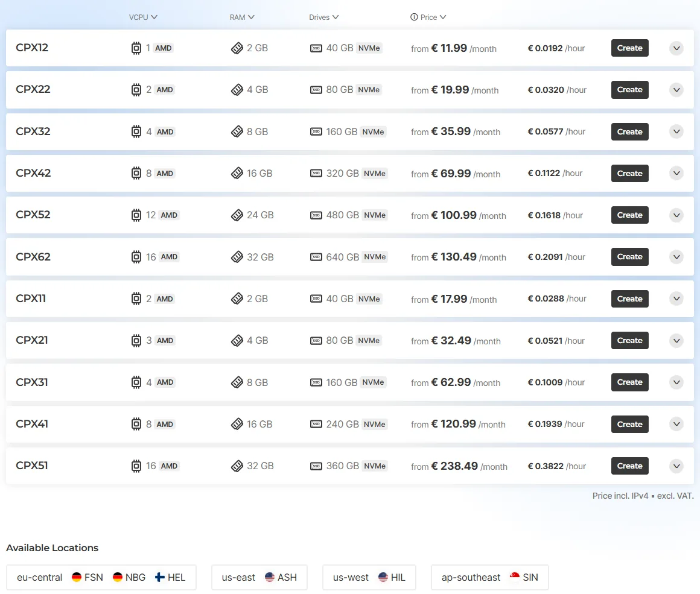700x594 pixels.
Task: Click the vCPU chip icon in the CPX52 row
Action: (136, 215)
